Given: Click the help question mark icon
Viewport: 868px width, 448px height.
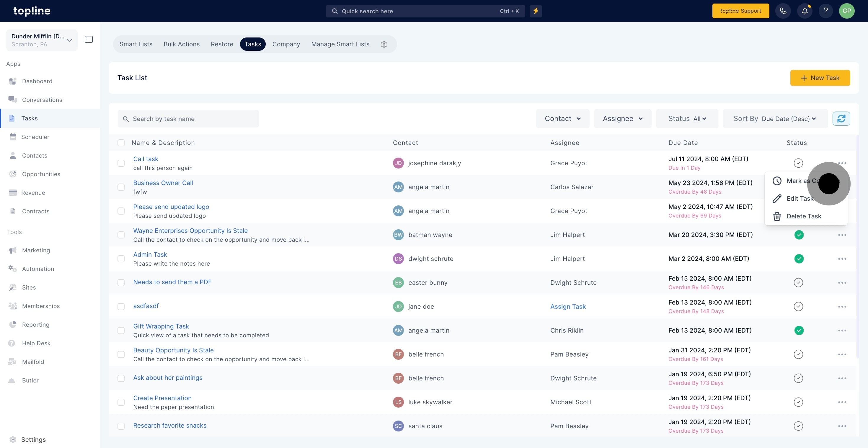Looking at the screenshot, I should tap(825, 11).
